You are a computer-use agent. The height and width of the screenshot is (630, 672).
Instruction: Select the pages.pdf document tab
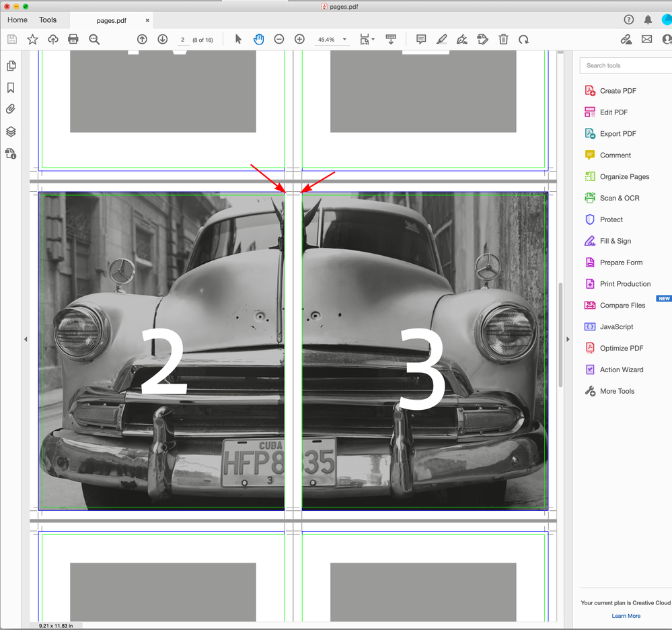pos(112,20)
